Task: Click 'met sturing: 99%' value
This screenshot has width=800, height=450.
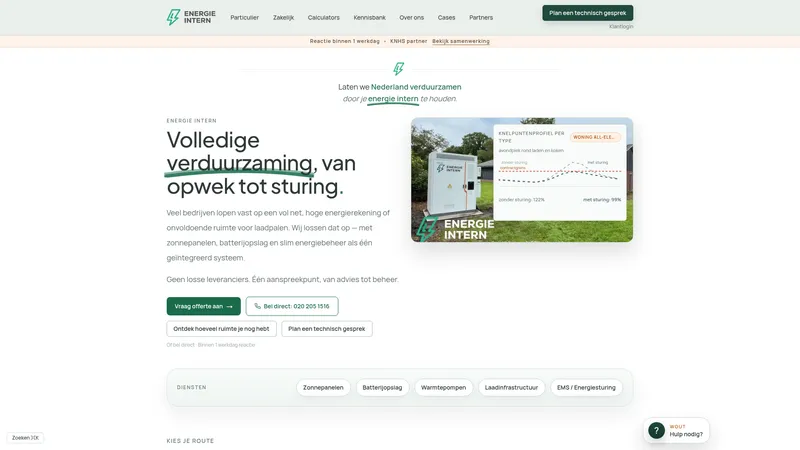Action: 602,199
